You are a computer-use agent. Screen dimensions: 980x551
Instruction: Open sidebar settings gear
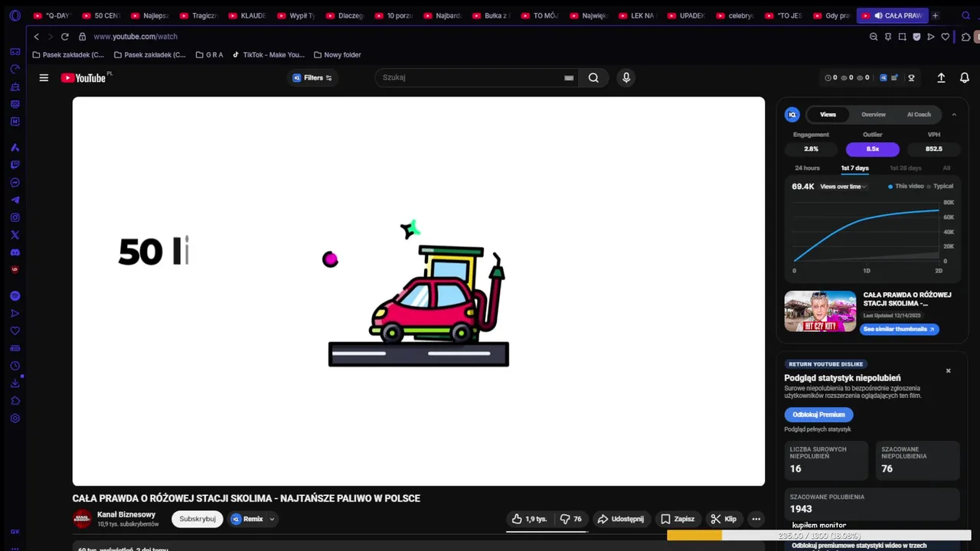tap(15, 419)
